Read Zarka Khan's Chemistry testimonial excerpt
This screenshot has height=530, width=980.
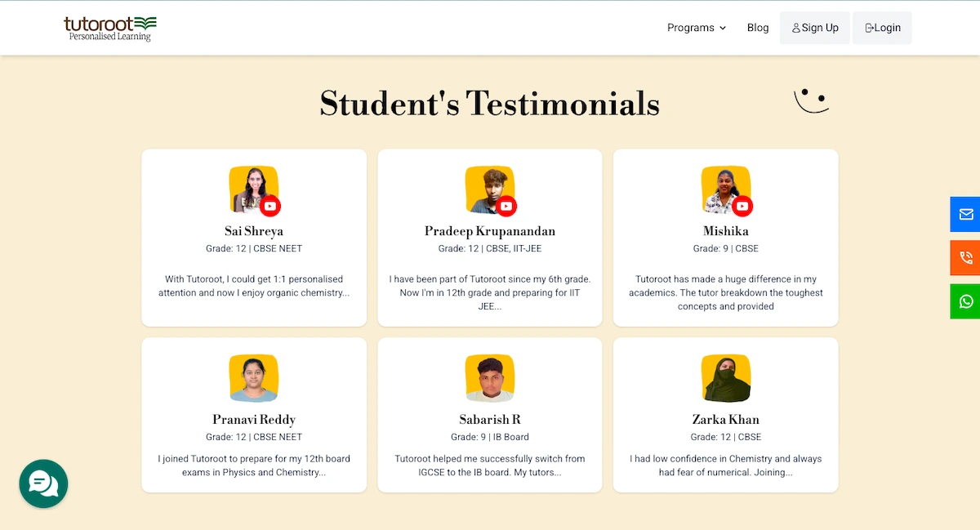point(726,465)
